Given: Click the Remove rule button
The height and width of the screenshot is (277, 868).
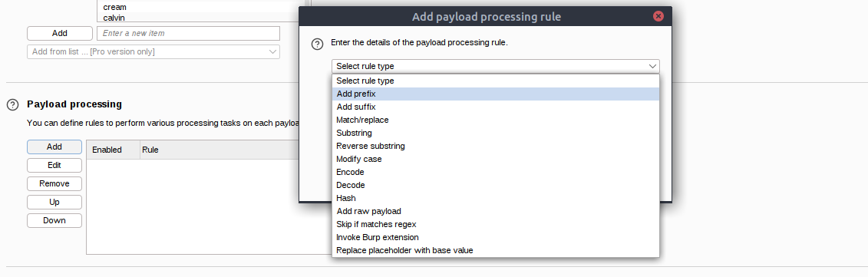Looking at the screenshot, I should [54, 183].
